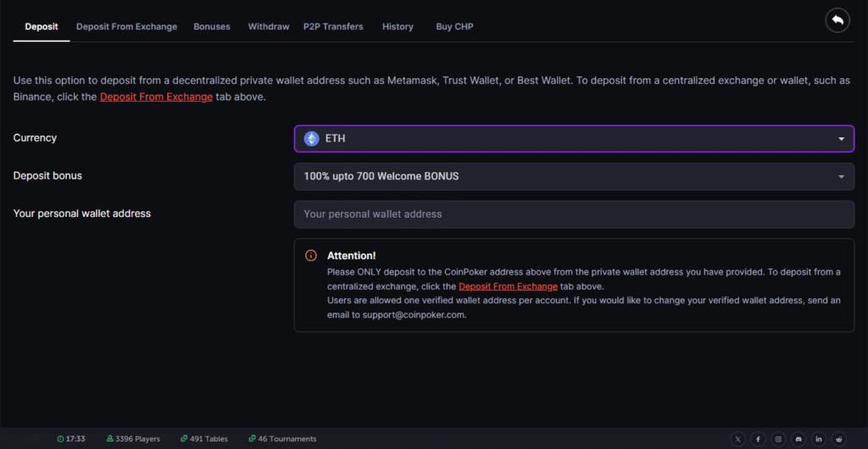View the History tab
The image size is (868, 449).
click(x=398, y=26)
